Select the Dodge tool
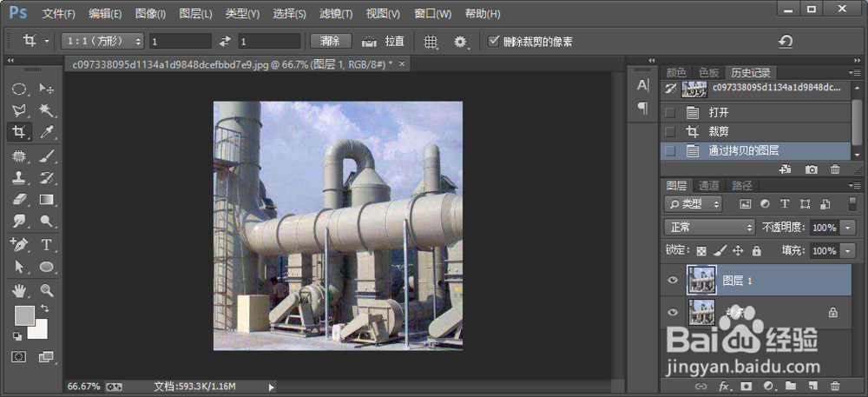The width and height of the screenshot is (868, 397). coord(47,221)
